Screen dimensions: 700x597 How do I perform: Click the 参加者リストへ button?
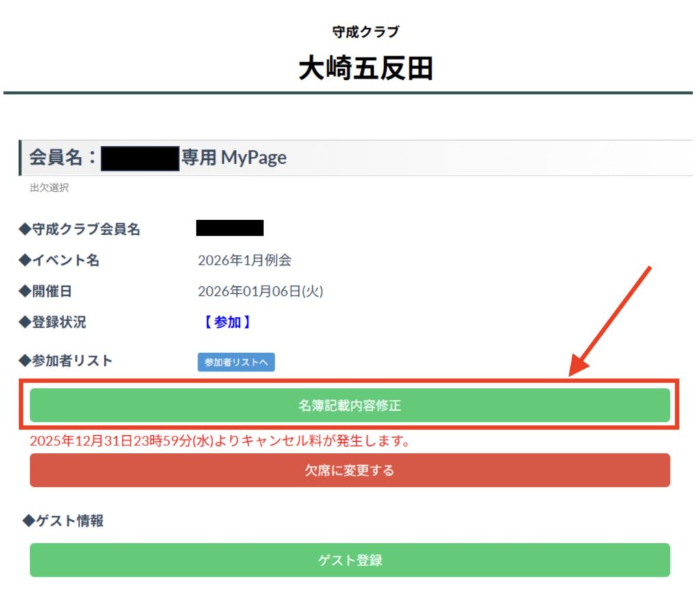236,363
